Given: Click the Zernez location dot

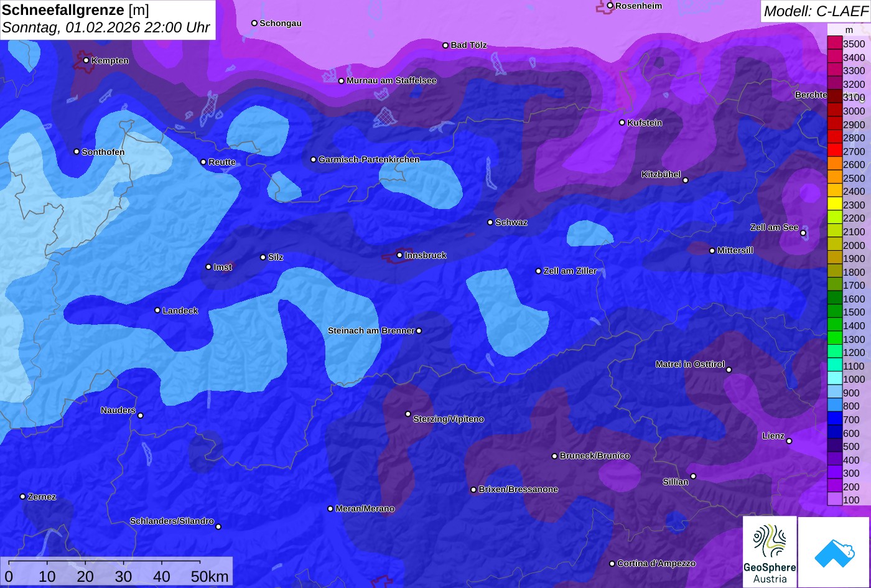Looking at the screenshot, I should point(23,497).
